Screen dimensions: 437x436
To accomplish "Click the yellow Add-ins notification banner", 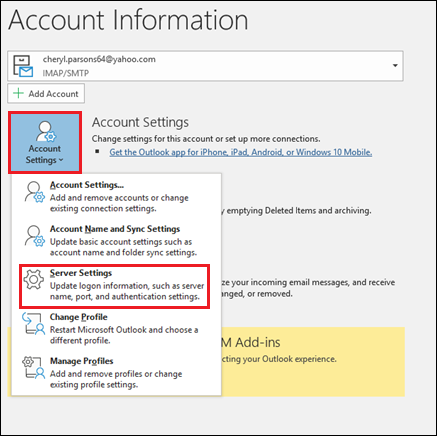I will [313, 362].
